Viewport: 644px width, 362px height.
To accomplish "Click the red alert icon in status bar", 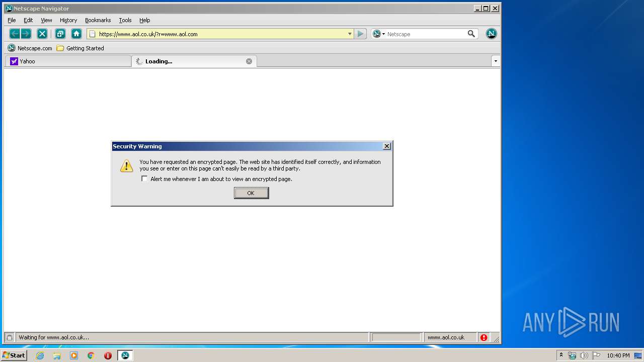I will pyautogui.click(x=484, y=337).
